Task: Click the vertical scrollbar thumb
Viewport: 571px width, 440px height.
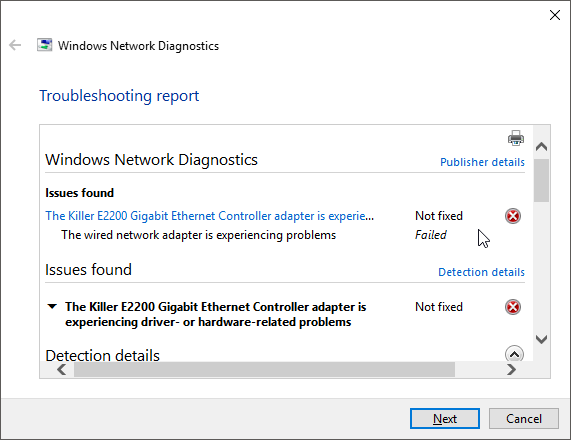Action: coord(542,180)
